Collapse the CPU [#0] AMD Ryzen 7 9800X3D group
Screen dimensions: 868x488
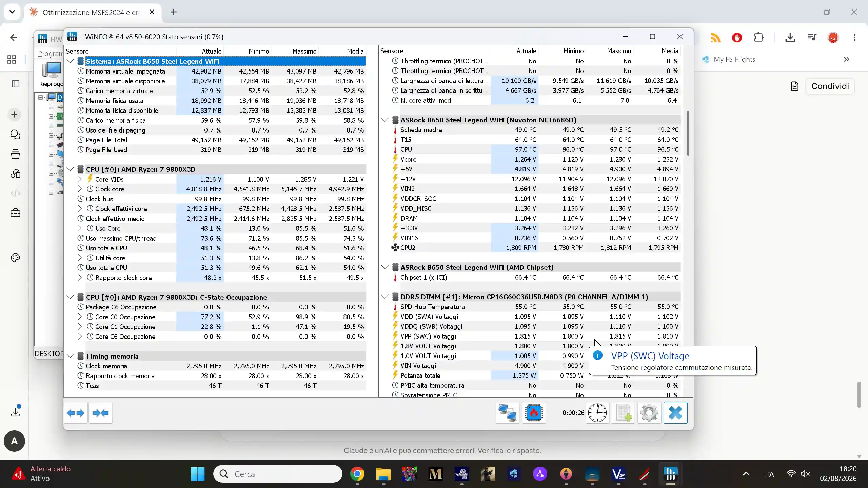click(71, 169)
